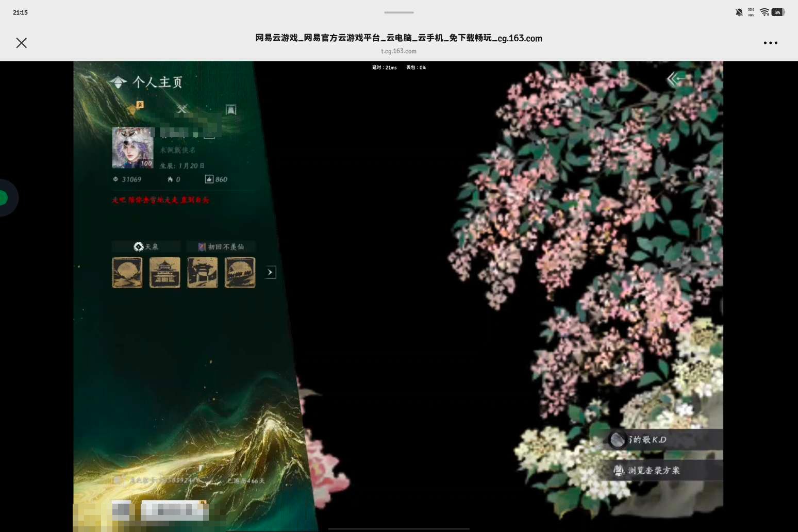Tap the 的歌 K.D music button

point(664,440)
